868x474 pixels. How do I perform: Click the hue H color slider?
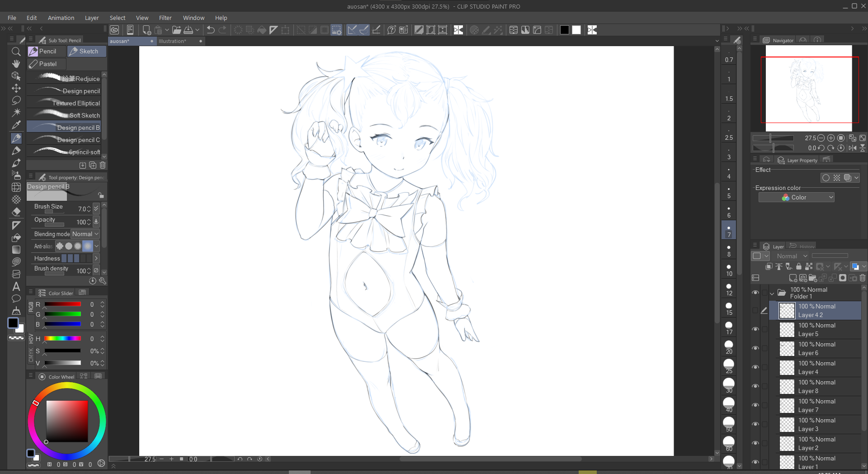coord(62,339)
